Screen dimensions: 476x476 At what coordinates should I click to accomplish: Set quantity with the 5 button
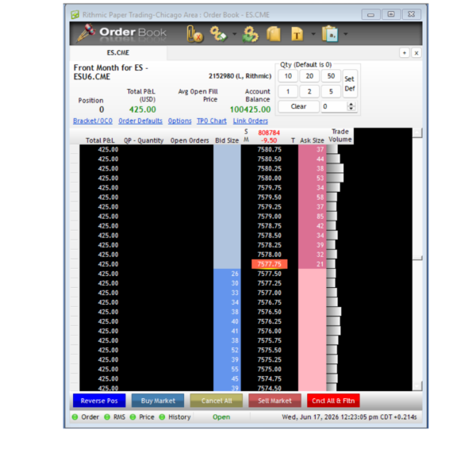[331, 91]
